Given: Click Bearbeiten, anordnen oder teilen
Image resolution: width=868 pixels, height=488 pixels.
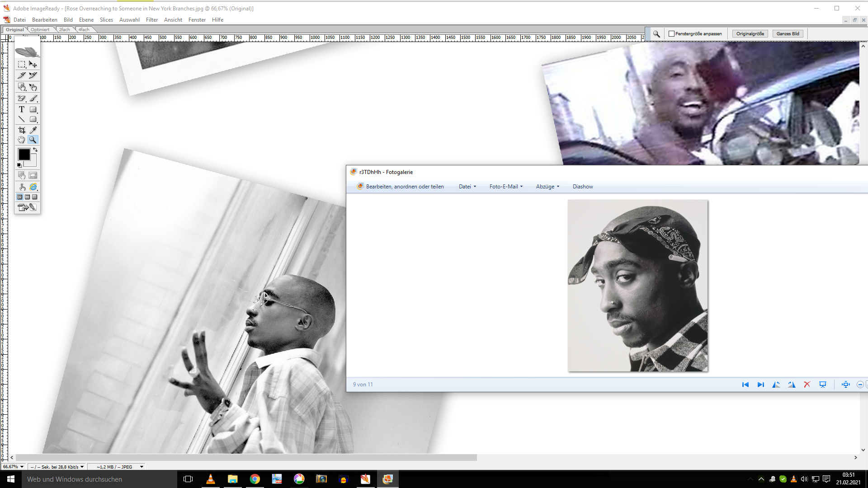Looking at the screenshot, I should [x=401, y=187].
